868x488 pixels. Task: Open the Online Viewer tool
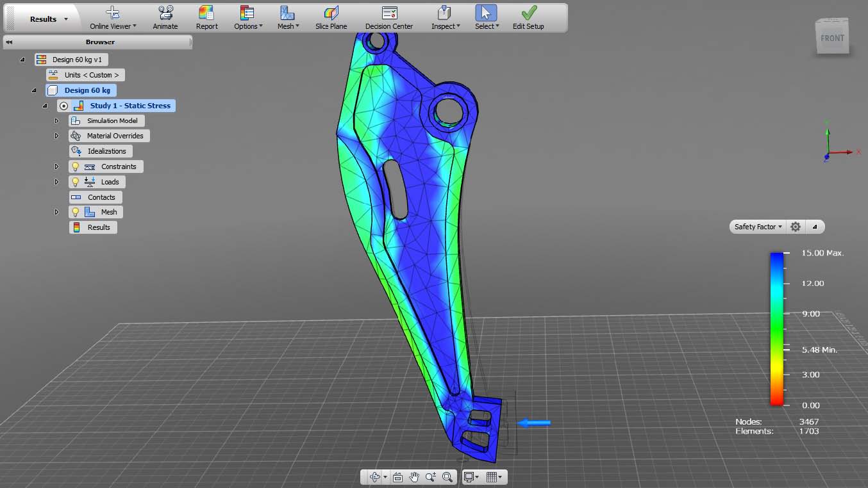[x=113, y=18]
